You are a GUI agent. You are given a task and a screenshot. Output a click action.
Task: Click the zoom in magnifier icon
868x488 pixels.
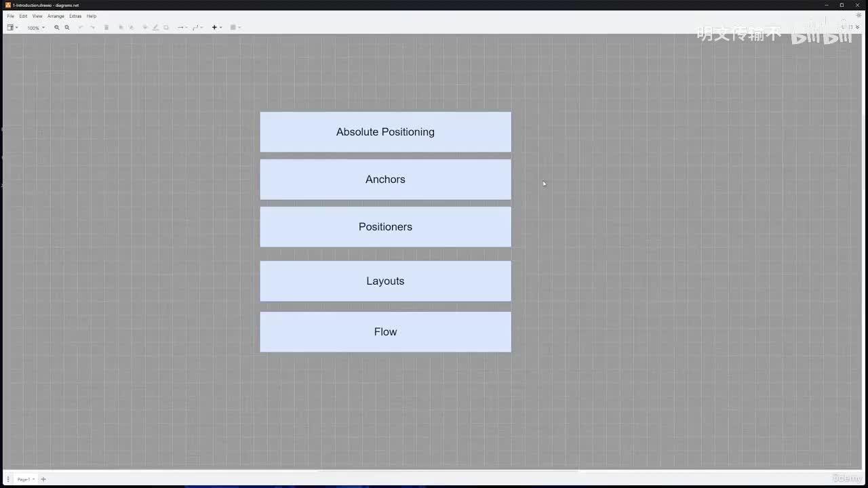[57, 28]
